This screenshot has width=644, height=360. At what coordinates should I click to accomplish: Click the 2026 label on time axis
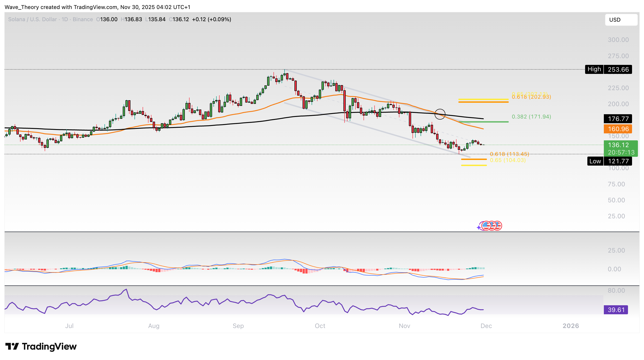click(x=570, y=326)
